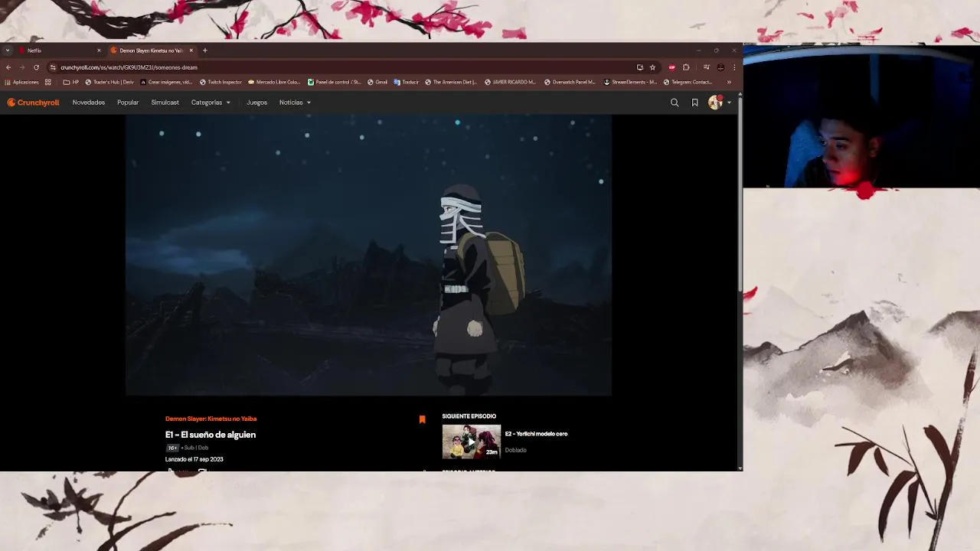Bookmark this page with star icon
Viewport: 980px width, 551px height.
[652, 67]
